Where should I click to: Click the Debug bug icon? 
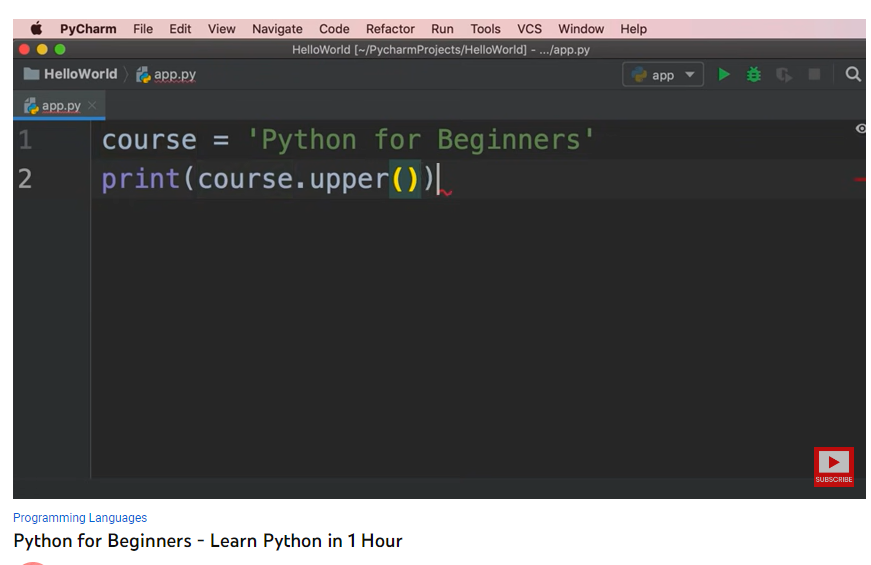[x=753, y=74]
